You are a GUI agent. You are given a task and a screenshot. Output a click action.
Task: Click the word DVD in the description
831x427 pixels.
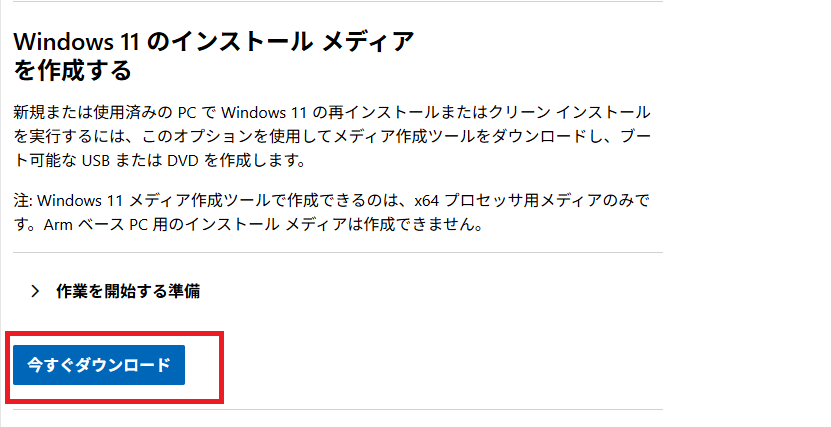point(183,161)
